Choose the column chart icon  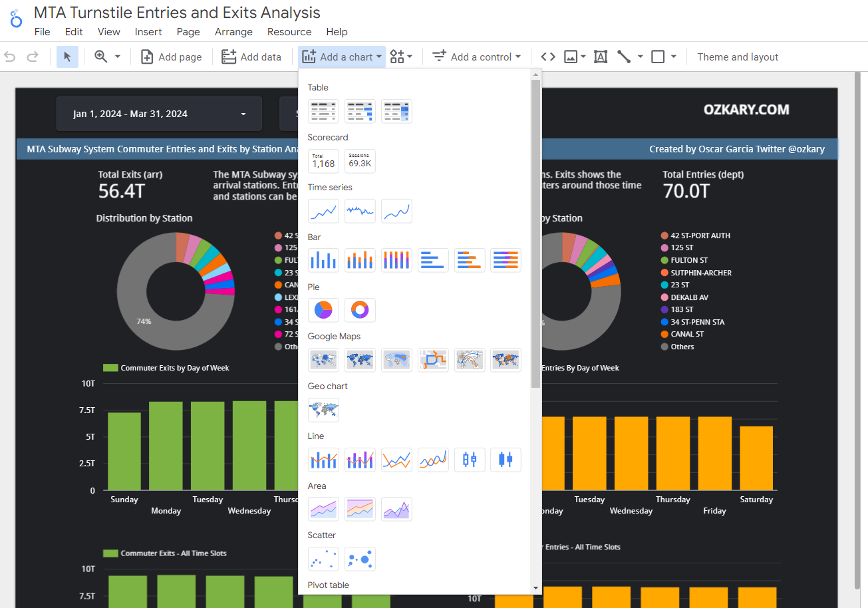click(324, 260)
